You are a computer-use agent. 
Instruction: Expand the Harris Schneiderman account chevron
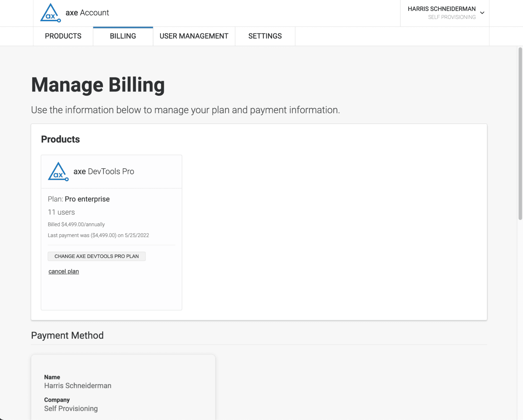click(x=482, y=13)
